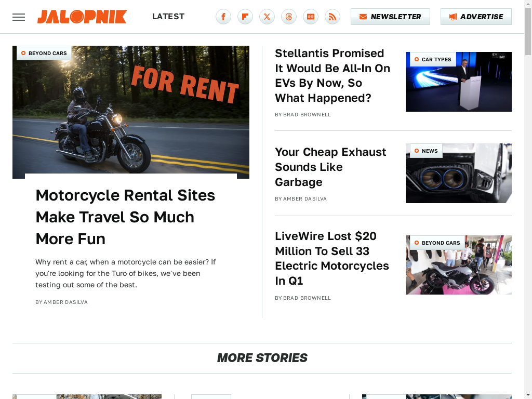The height and width of the screenshot is (399, 532).
Task: Open the LiveWire Lost $20 Million headline
Action: [332, 258]
